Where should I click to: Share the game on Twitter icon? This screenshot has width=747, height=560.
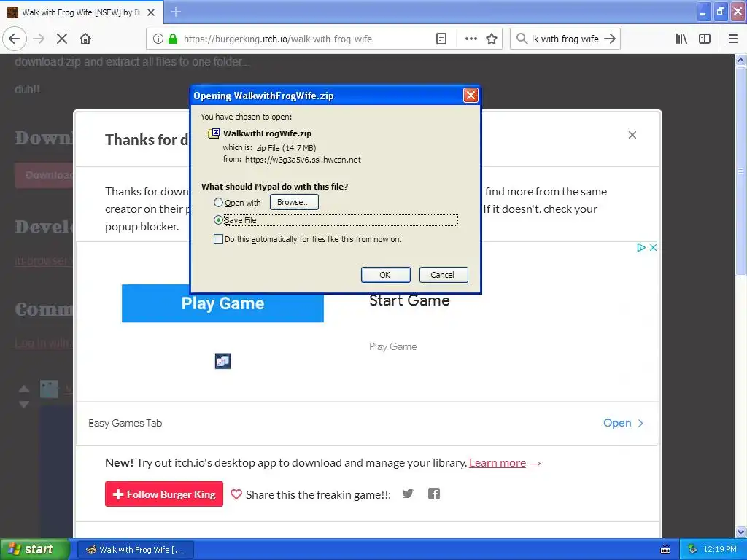tap(408, 494)
